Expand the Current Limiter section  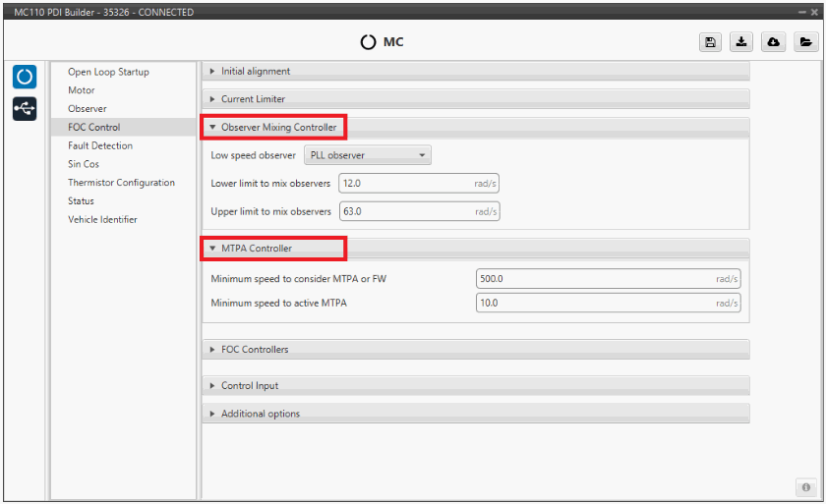click(x=253, y=99)
